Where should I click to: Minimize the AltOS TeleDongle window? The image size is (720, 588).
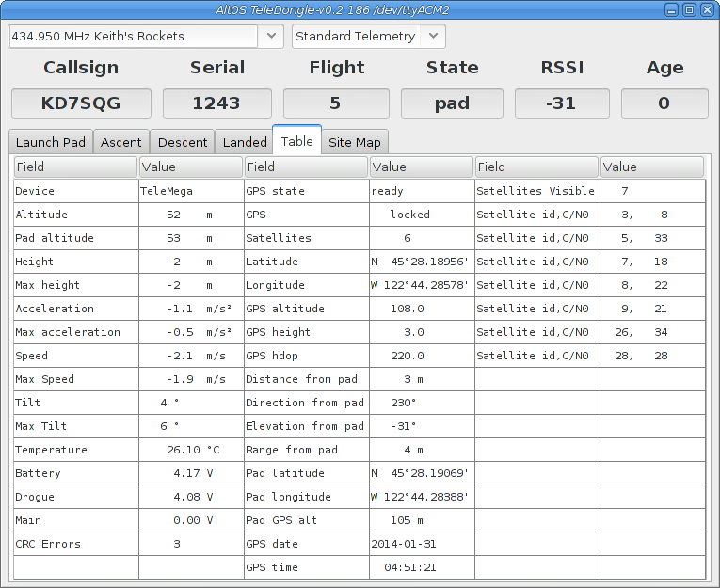point(671,9)
